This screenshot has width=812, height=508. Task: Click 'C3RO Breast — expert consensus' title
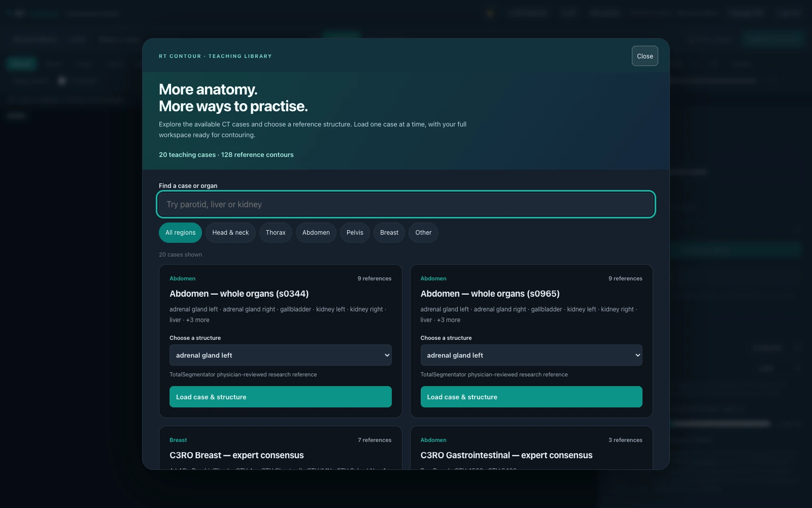[x=236, y=455]
